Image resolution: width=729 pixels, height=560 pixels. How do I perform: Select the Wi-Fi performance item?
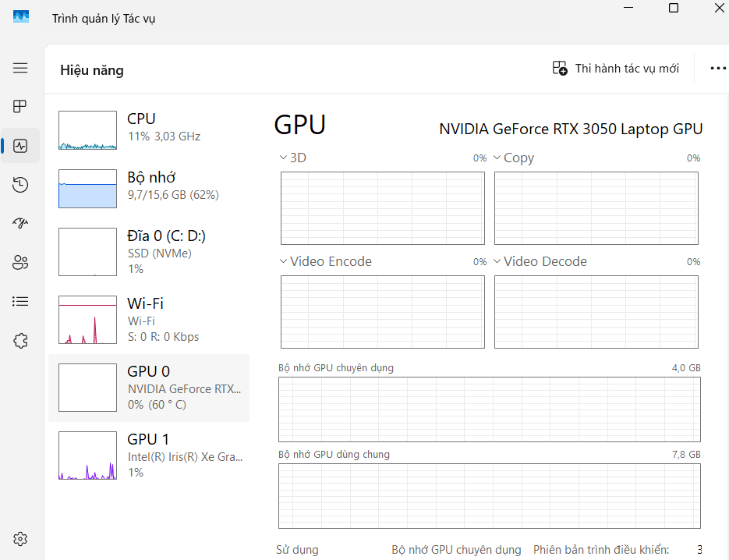(148, 320)
